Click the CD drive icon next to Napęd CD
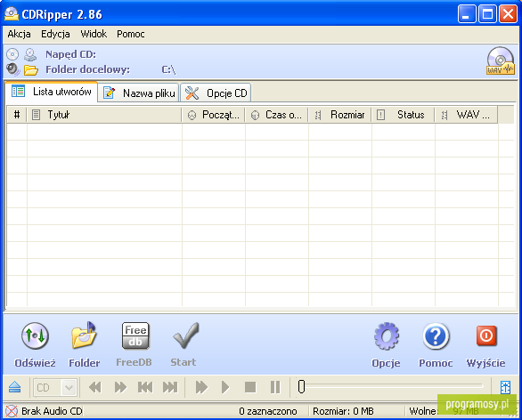The height and width of the screenshot is (420, 522). (30, 54)
